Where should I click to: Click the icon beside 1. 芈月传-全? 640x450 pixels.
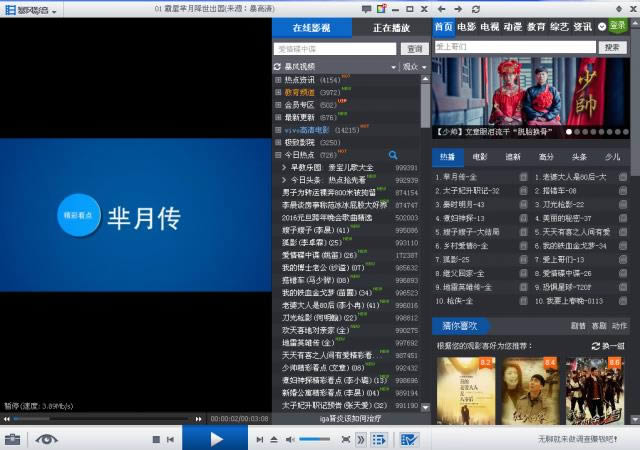pyautogui.click(x=523, y=177)
